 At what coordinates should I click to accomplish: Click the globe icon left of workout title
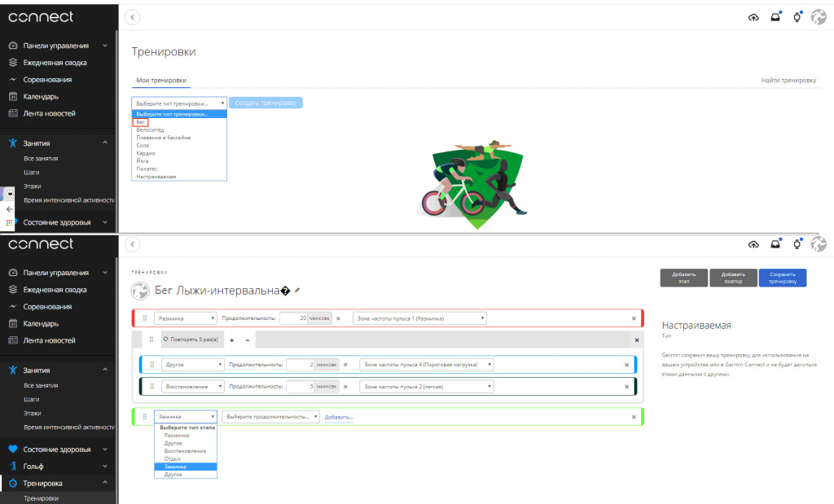pyautogui.click(x=140, y=291)
